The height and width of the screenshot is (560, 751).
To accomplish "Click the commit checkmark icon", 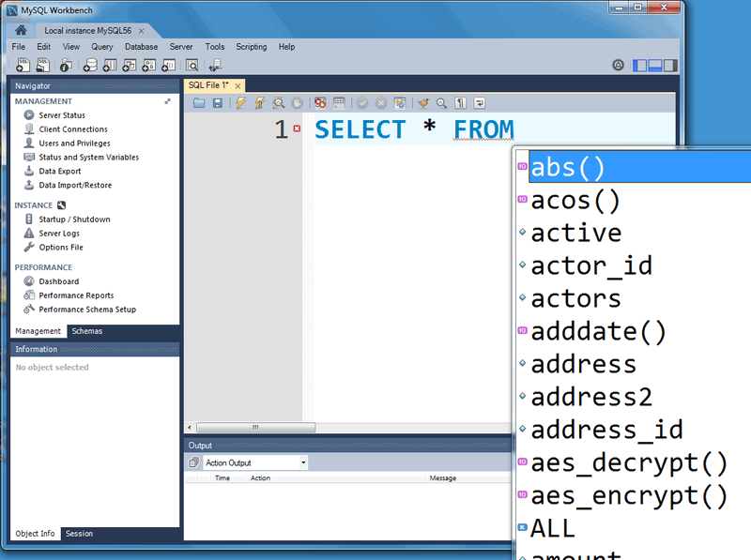I will click(362, 103).
